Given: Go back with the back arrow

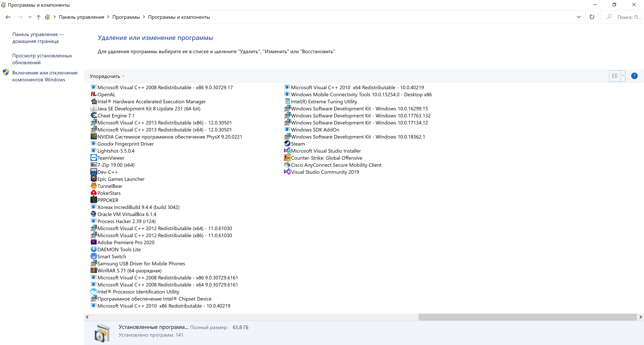Looking at the screenshot, I should 8,17.
